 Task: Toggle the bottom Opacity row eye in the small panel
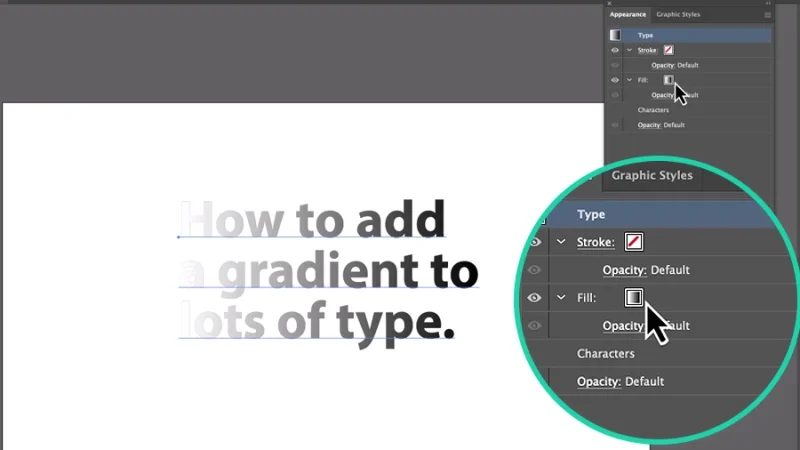(x=615, y=125)
